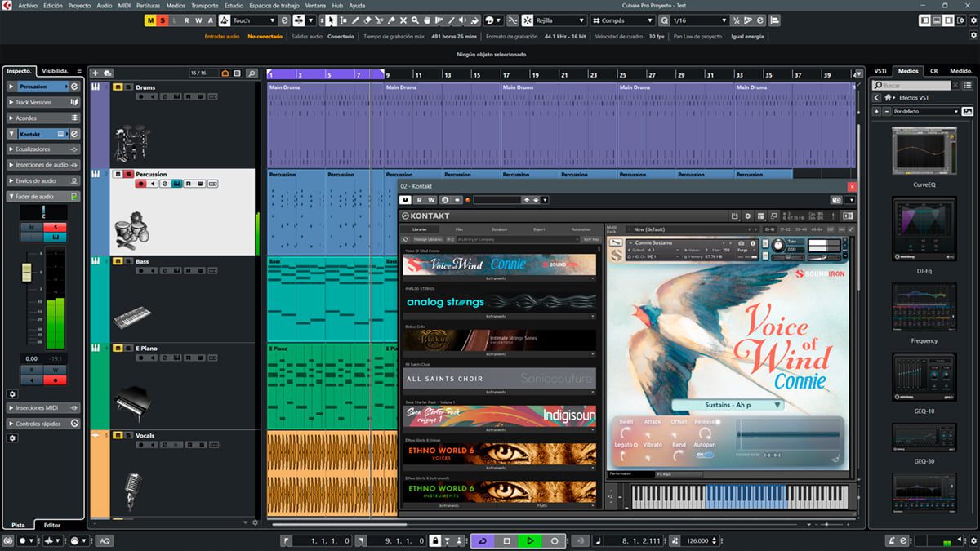The width and height of the screenshot is (980, 551).
Task: Select the Mute X tool
Action: (x=403, y=20)
